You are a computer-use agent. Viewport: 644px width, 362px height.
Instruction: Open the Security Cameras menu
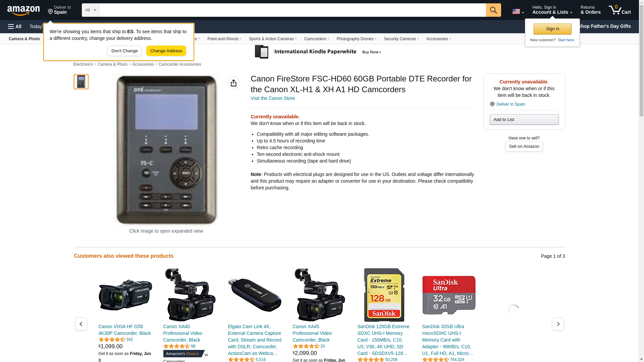401,39
